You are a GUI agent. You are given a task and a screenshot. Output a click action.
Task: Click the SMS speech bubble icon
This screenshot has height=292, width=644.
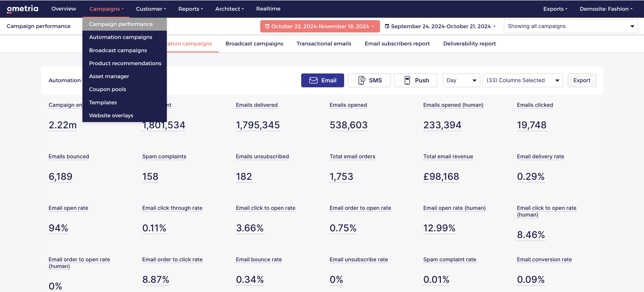click(362, 80)
